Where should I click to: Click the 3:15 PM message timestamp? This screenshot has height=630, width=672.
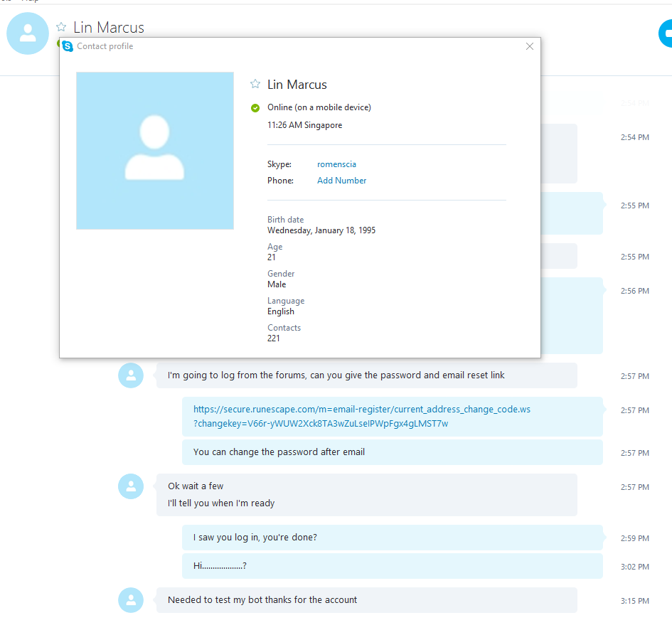[x=635, y=601]
